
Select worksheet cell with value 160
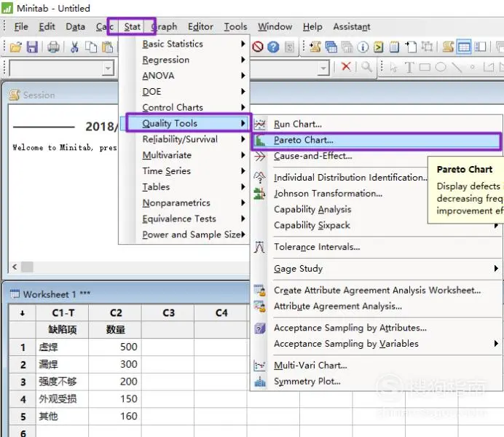pos(115,417)
